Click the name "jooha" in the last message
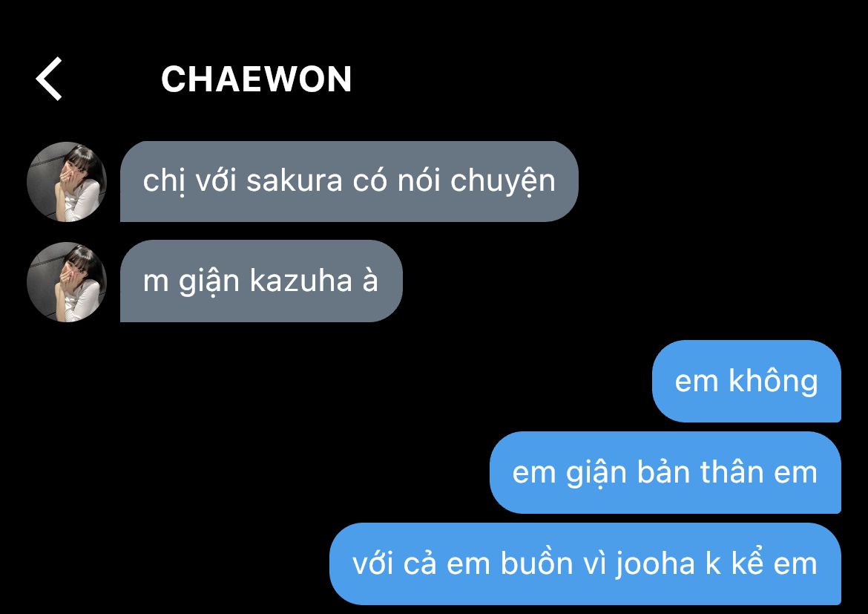Image resolution: width=868 pixels, height=614 pixels. click(x=655, y=565)
